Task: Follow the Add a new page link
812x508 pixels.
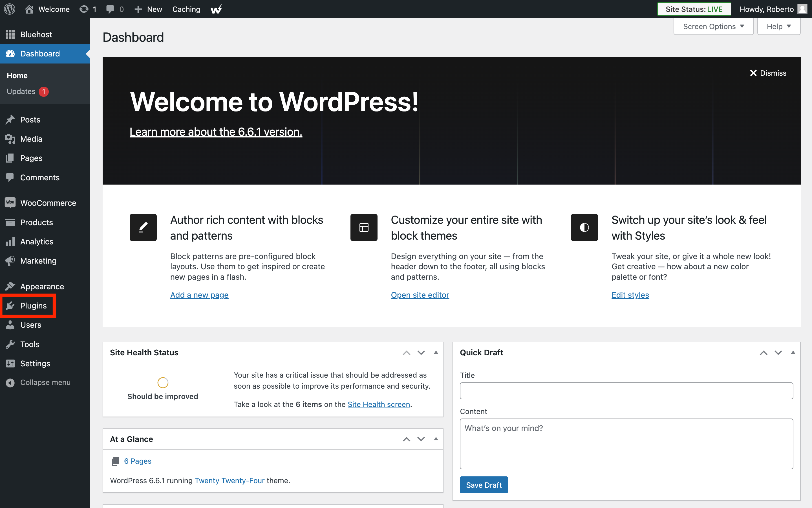Action: tap(199, 295)
